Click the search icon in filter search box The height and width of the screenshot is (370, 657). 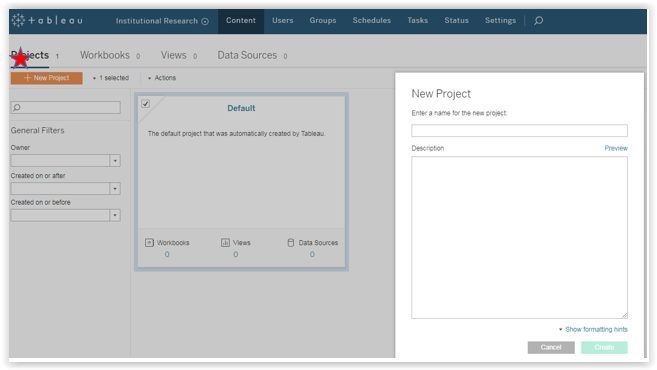(x=17, y=108)
